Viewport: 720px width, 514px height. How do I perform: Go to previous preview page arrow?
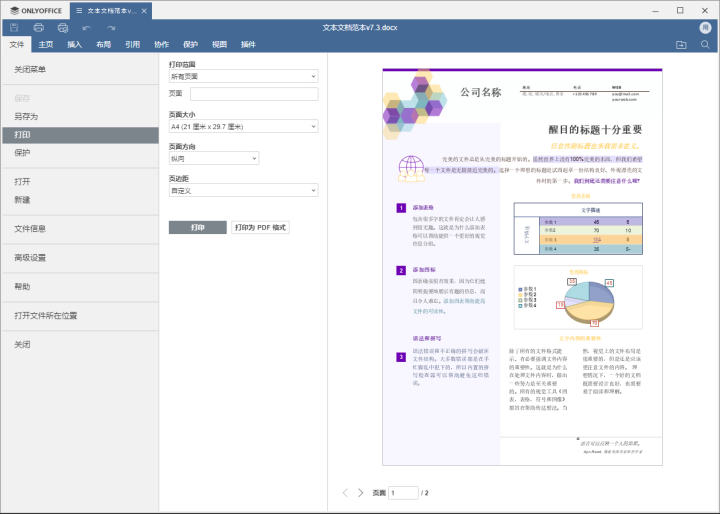click(x=346, y=493)
